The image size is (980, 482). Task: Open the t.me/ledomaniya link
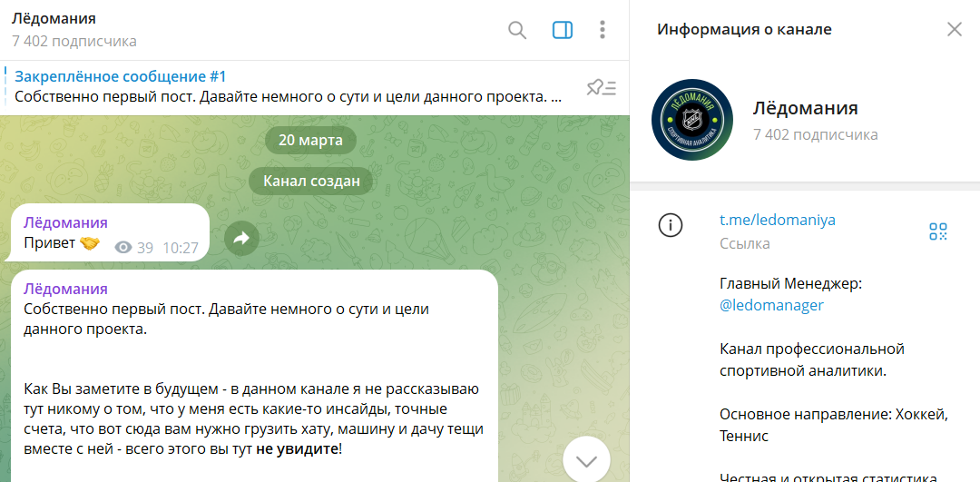point(778,220)
